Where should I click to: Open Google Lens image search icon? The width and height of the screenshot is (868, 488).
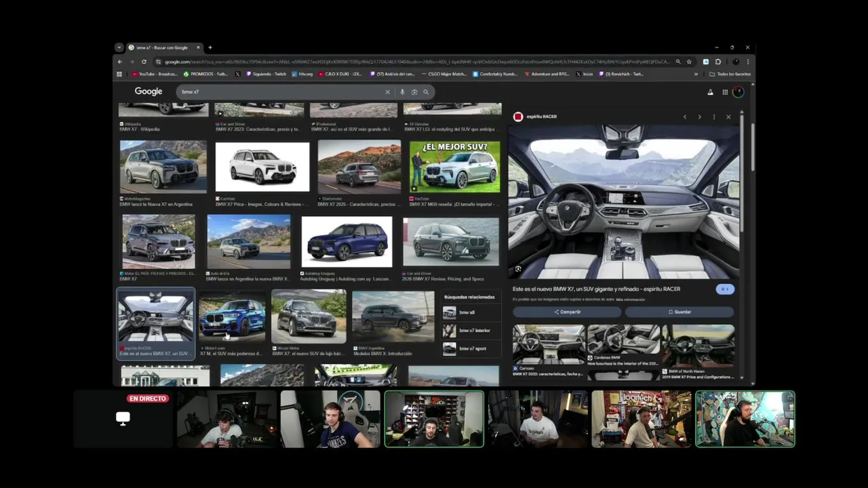click(x=414, y=92)
